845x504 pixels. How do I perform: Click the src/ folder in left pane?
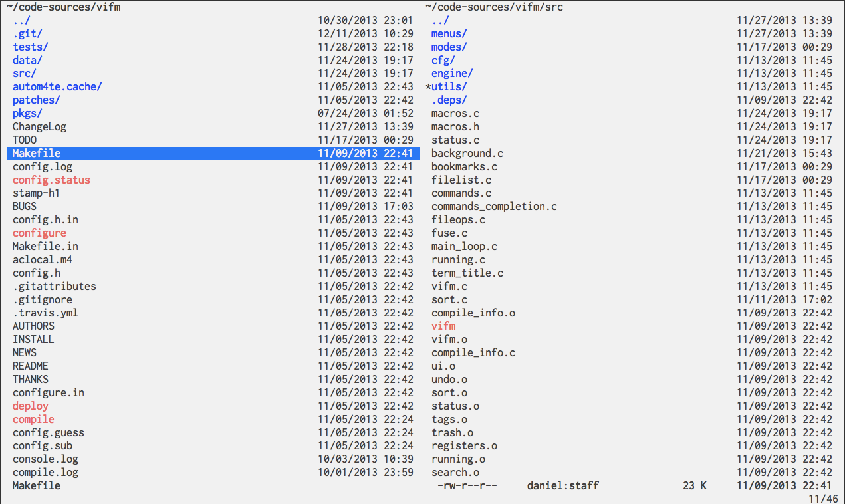pyautogui.click(x=25, y=73)
